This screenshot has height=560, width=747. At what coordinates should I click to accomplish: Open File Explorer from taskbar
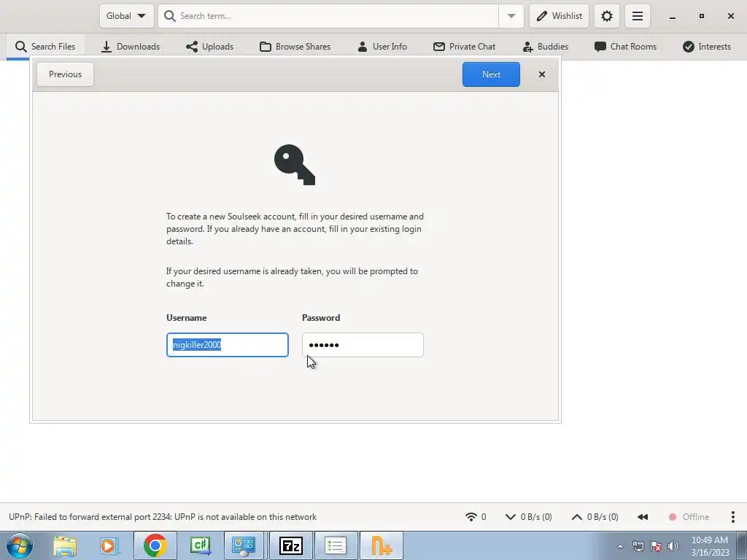coord(65,545)
